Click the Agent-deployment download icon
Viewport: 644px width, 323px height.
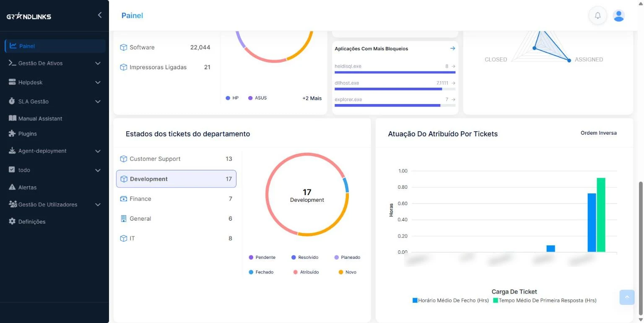tap(12, 151)
